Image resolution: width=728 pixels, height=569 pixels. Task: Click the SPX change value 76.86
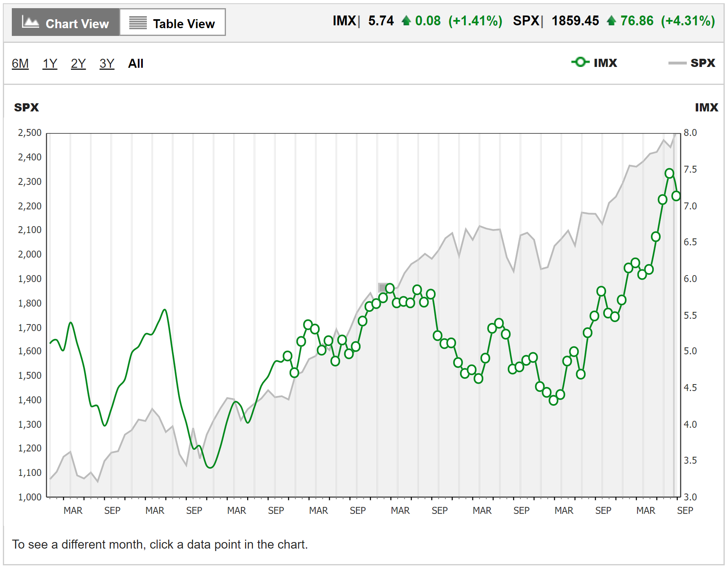click(x=637, y=21)
